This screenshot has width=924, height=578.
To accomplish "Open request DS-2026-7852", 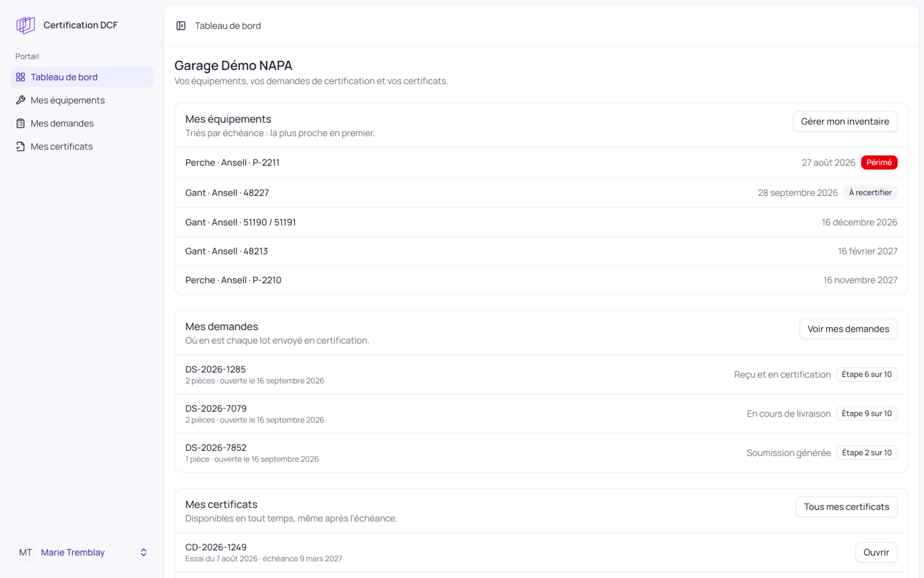I will (x=541, y=453).
